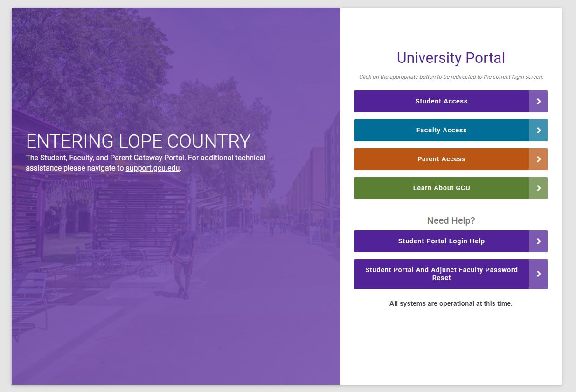Click the Parent Access chevron arrow icon
Image resolution: width=576 pixels, height=392 pixels.
(538, 159)
